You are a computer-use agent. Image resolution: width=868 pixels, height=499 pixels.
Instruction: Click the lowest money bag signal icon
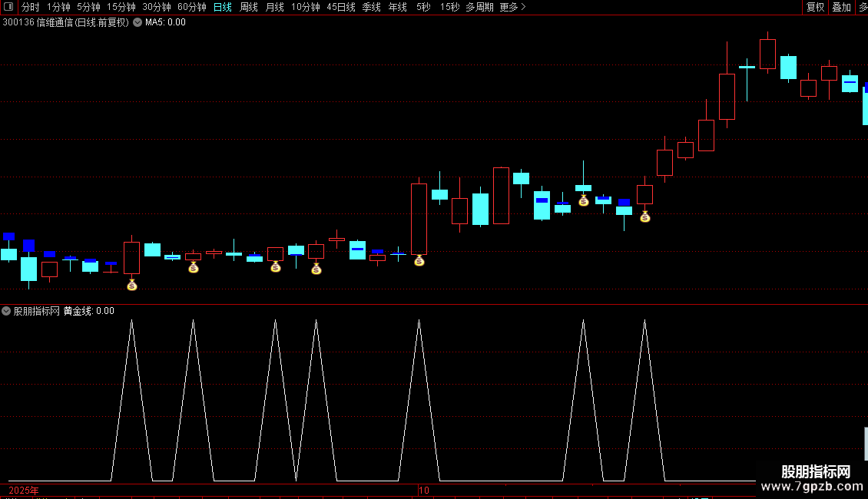132,285
